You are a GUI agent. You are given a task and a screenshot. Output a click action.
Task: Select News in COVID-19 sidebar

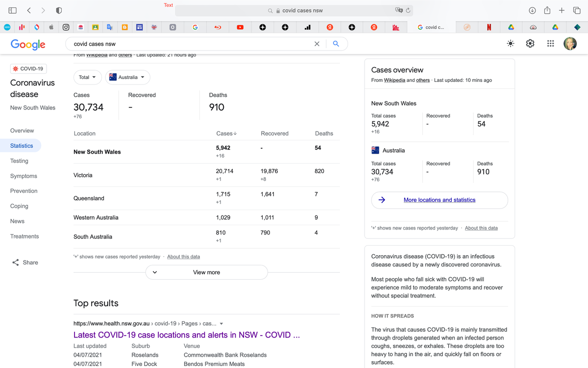(x=17, y=221)
